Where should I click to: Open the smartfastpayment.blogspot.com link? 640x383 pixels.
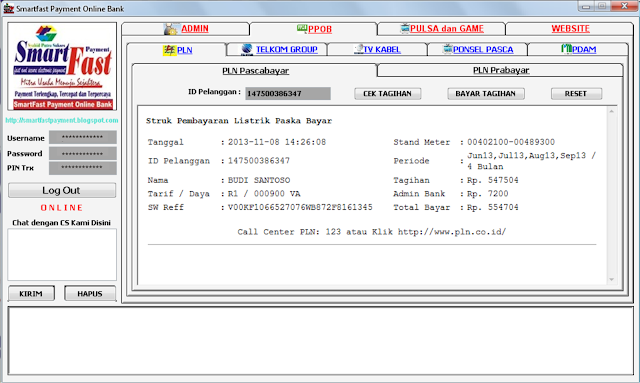[62, 120]
